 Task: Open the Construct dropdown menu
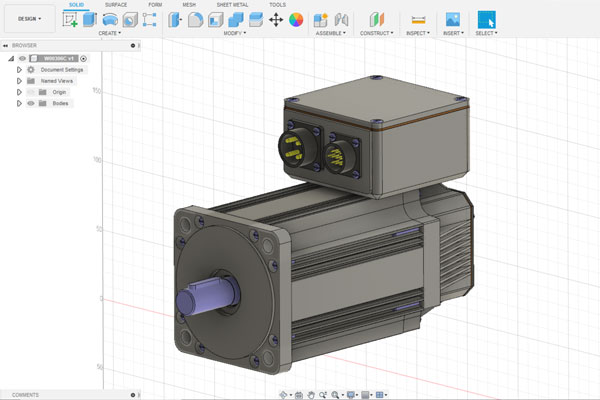(x=377, y=33)
